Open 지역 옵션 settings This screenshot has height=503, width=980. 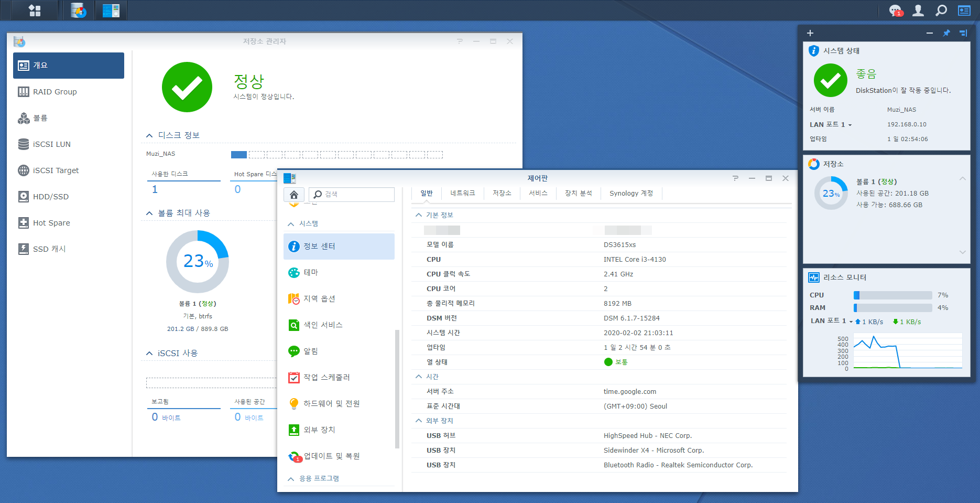tap(339, 299)
